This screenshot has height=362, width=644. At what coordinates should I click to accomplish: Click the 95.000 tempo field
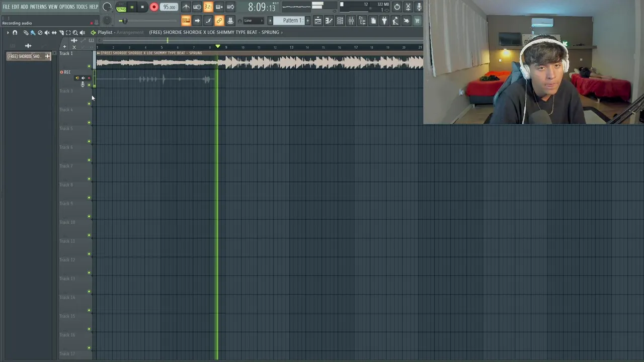click(169, 7)
